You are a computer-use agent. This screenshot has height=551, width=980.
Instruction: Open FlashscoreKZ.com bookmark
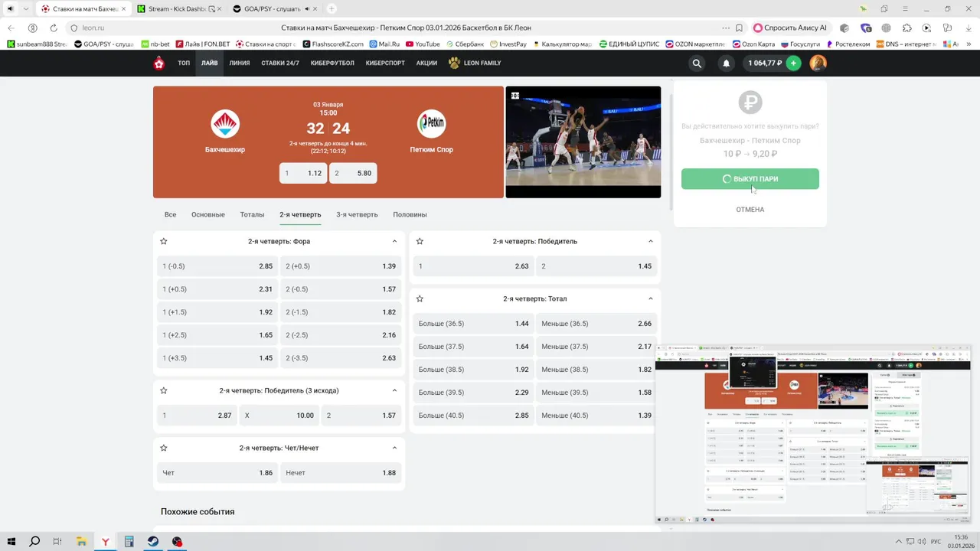332,44
